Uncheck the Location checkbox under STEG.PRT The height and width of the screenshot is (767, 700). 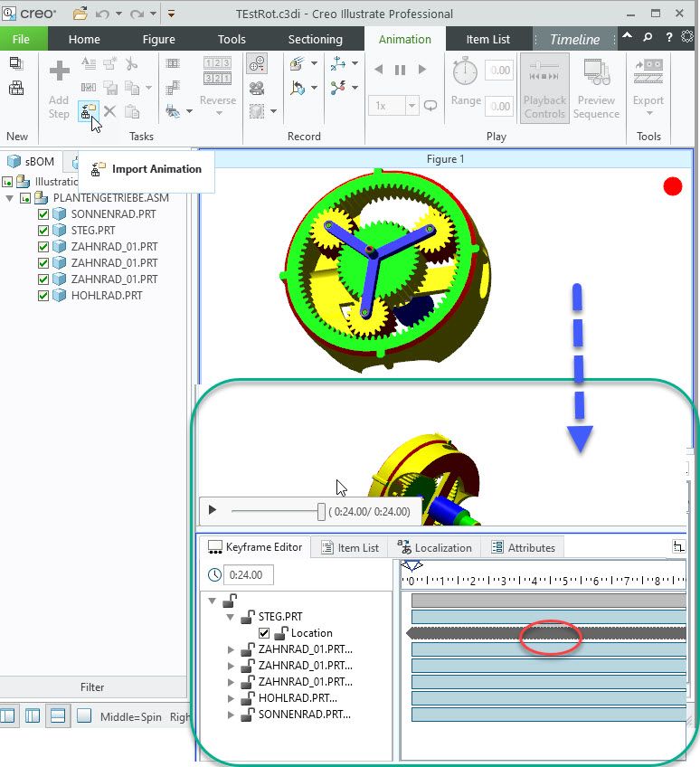264,633
